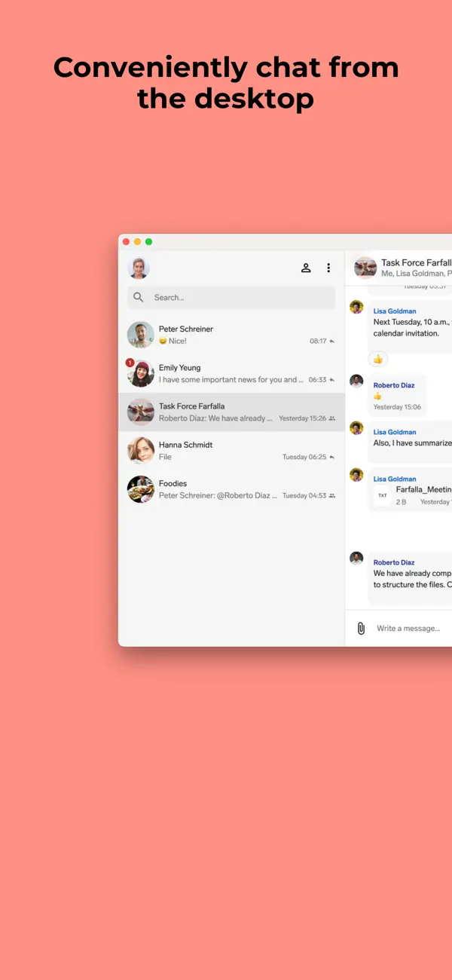Click the 'Tuesday 04:53' timestamp on the Foodies row

tap(304, 495)
